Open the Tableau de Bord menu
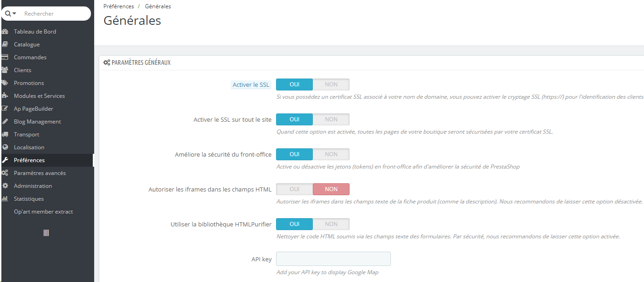Image resolution: width=644 pixels, height=282 pixels. coord(35,32)
